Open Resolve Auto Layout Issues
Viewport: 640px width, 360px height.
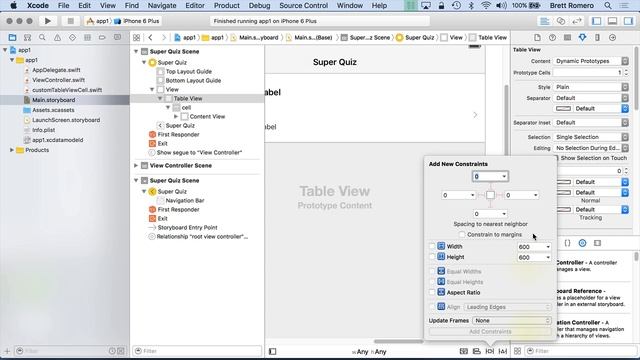pyautogui.click(x=503, y=351)
